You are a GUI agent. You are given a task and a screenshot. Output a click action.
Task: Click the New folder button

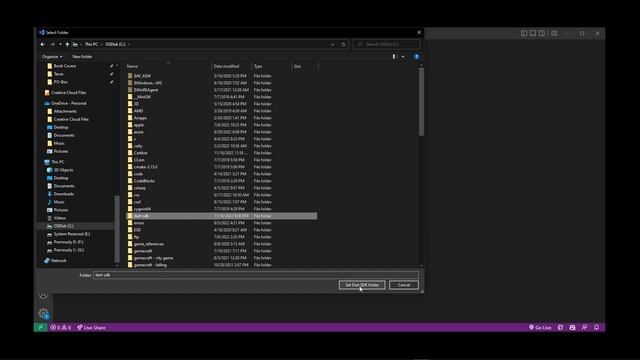click(82, 57)
